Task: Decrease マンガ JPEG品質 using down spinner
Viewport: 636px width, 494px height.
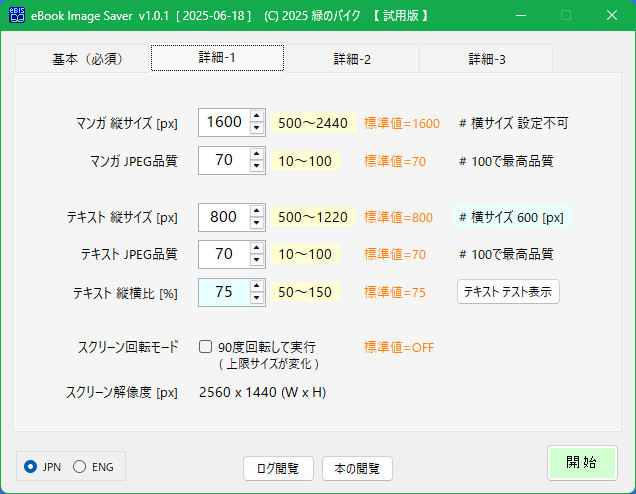Action: [256, 166]
